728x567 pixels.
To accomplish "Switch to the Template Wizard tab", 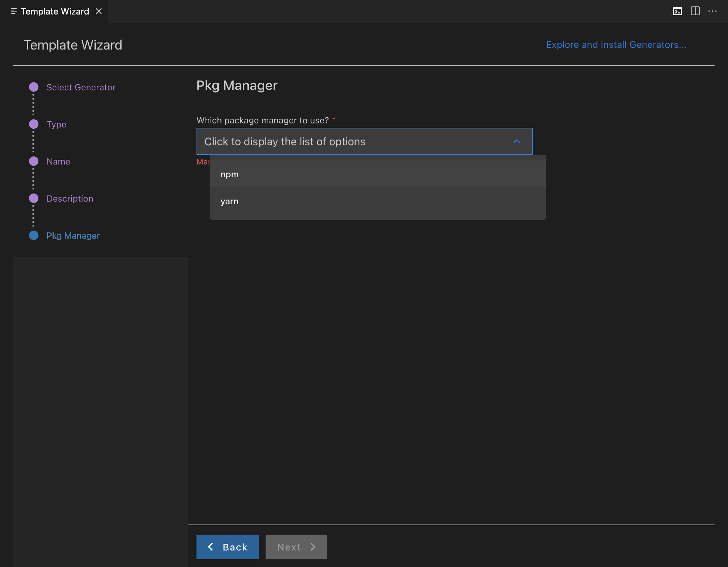I will 55,11.
